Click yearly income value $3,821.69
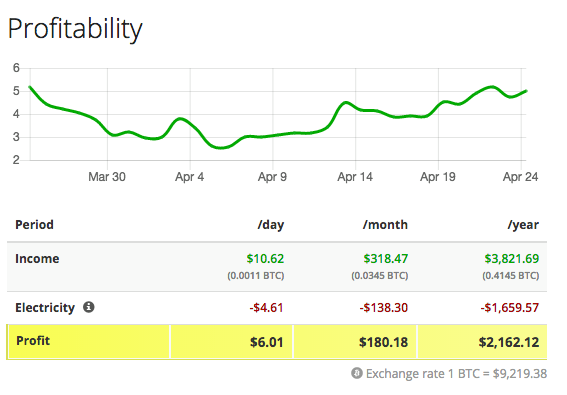This screenshot has width=567, height=395. [x=512, y=259]
